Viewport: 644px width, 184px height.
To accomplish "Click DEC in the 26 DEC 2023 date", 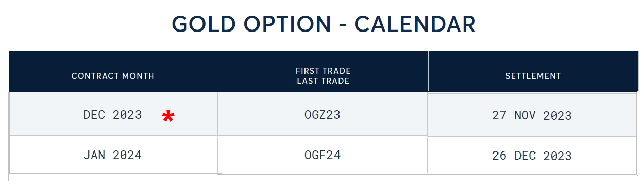I will 525,156.
